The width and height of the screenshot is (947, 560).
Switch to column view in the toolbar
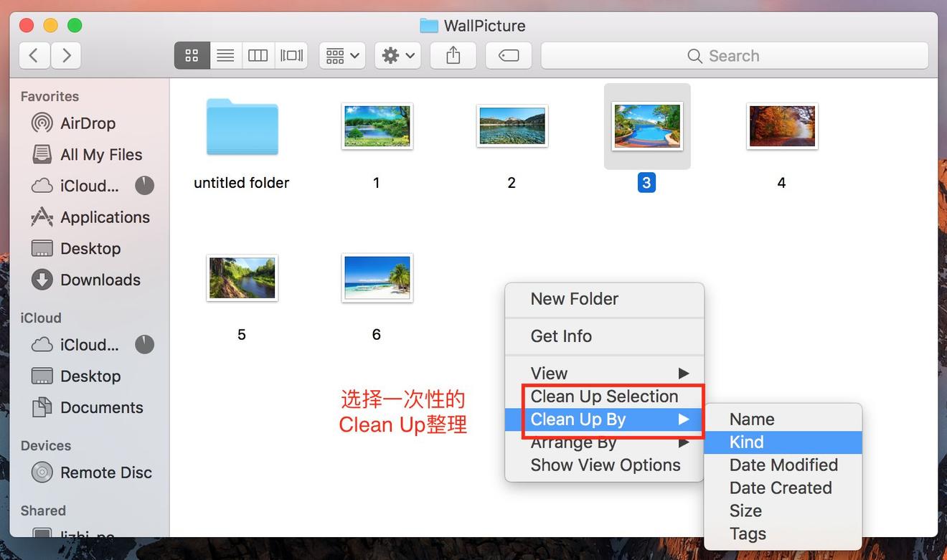[258, 55]
